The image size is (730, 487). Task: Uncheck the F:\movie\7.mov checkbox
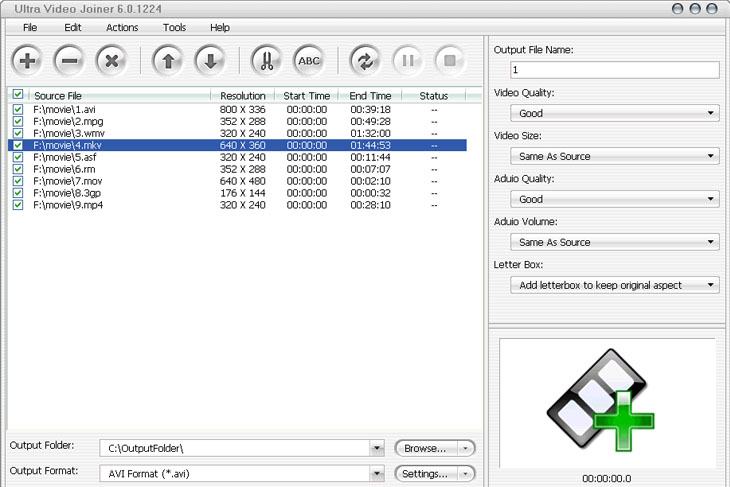tap(18, 181)
